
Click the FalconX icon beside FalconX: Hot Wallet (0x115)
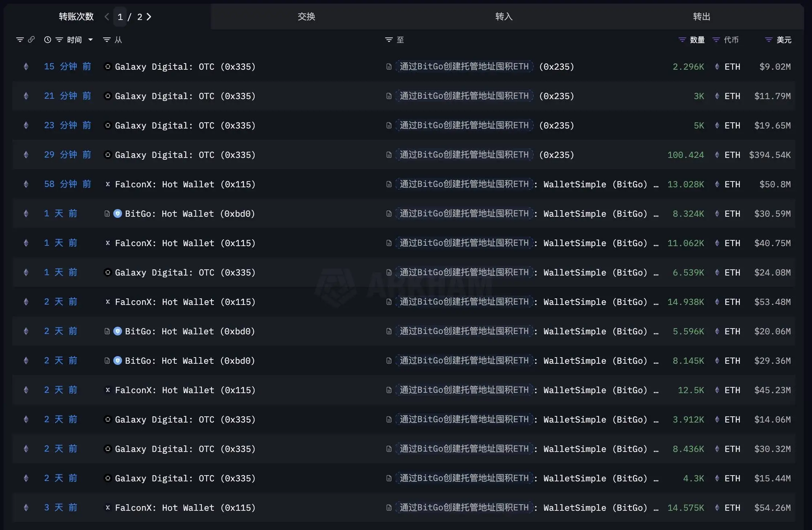click(107, 184)
